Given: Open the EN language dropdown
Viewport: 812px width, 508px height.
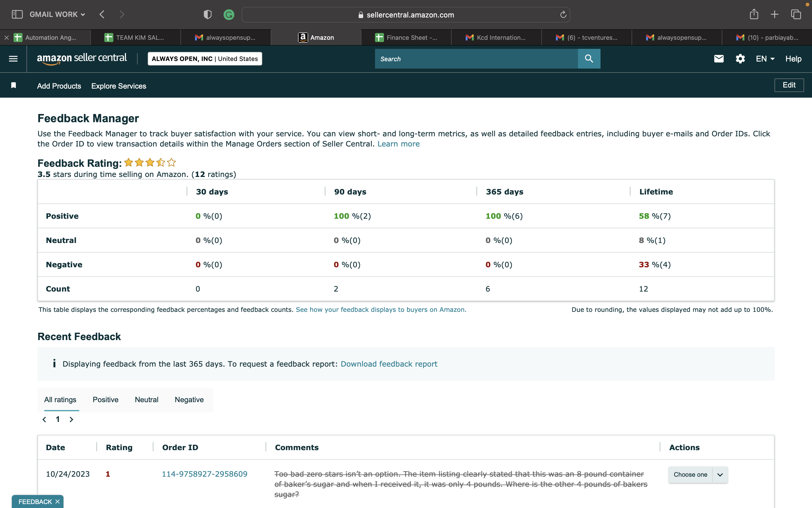Looking at the screenshot, I should point(765,59).
